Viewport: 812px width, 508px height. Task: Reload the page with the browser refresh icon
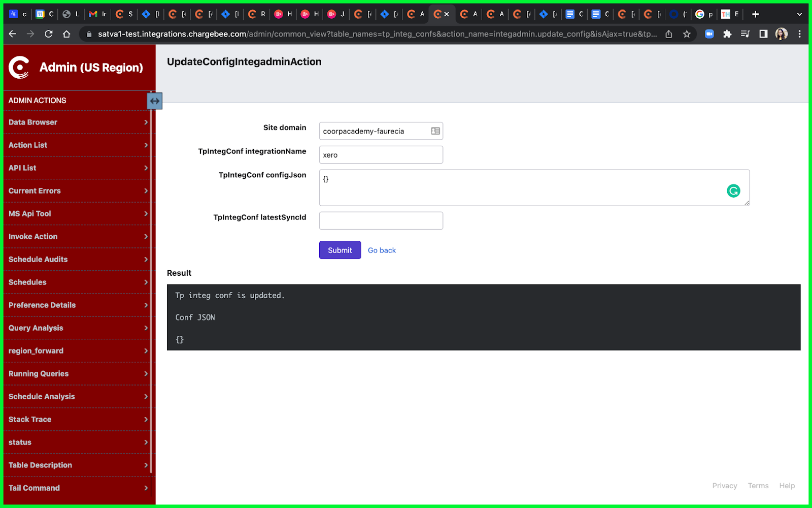[x=49, y=34]
